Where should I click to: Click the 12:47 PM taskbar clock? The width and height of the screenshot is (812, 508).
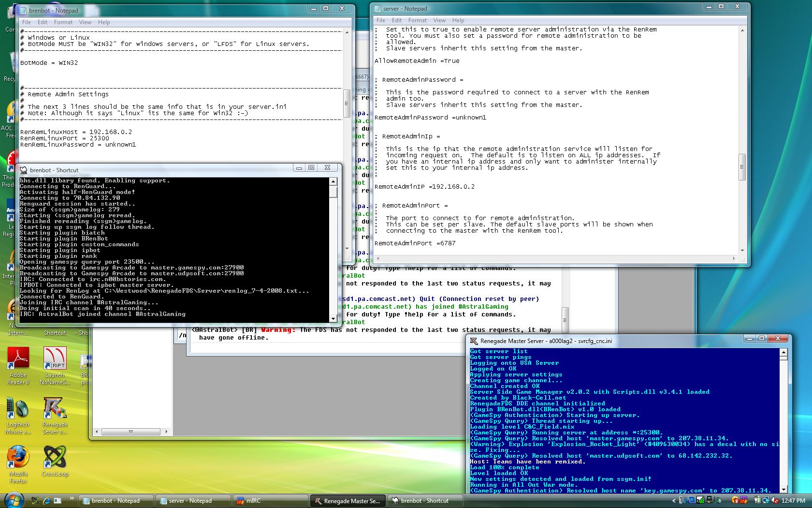coord(793,501)
